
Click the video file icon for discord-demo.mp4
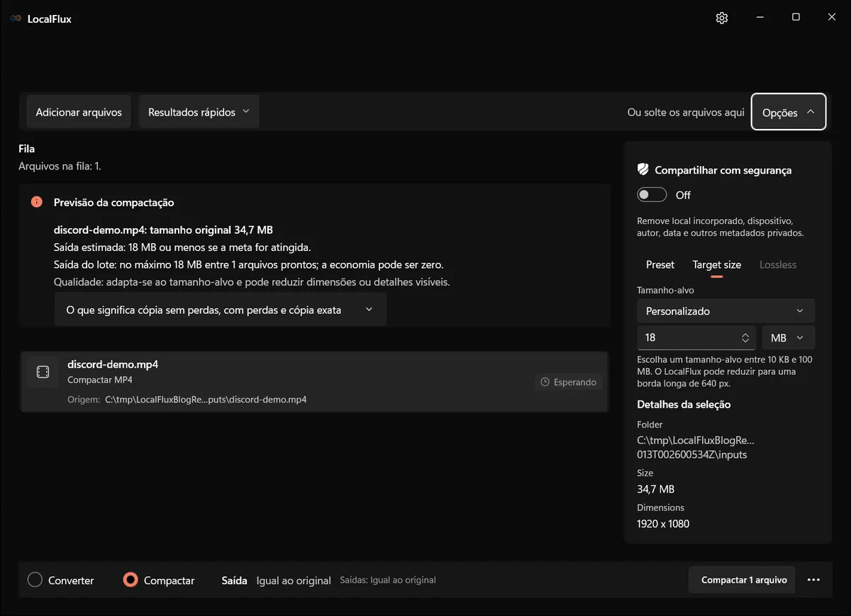coord(43,372)
